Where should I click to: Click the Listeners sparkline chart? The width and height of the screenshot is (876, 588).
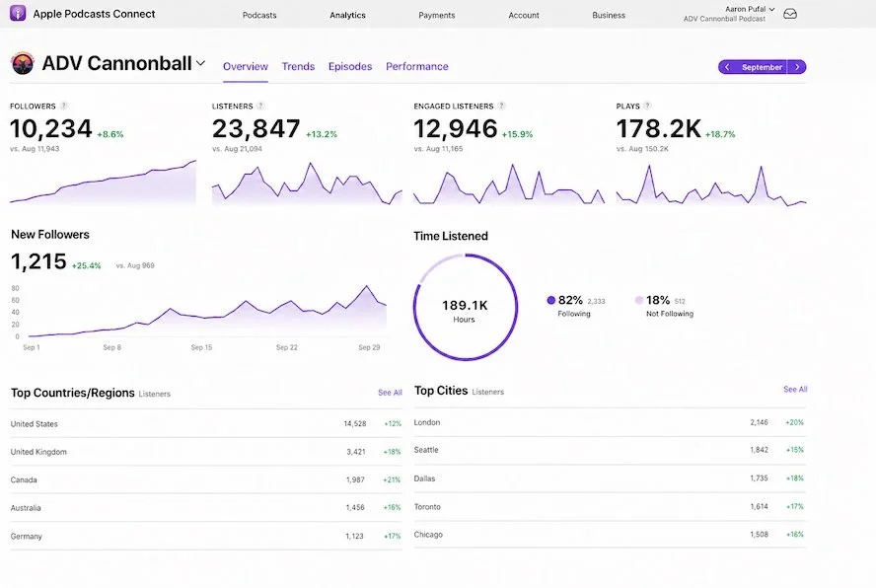(x=307, y=184)
